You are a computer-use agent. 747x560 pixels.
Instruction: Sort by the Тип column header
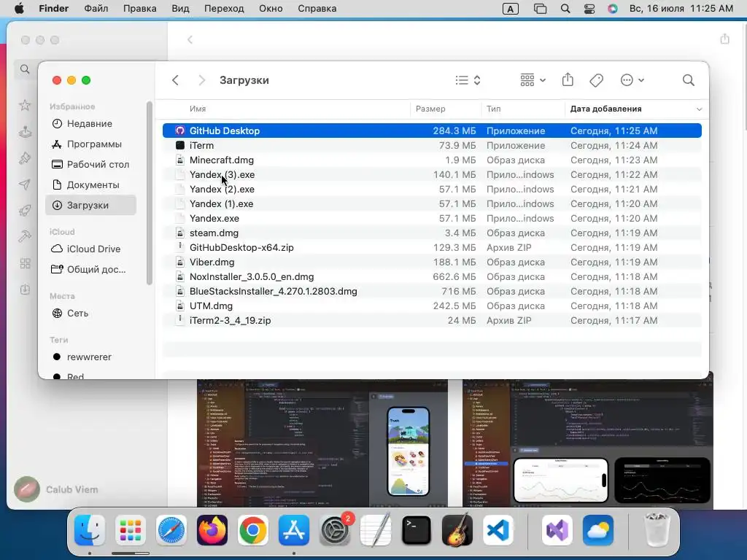coord(494,109)
